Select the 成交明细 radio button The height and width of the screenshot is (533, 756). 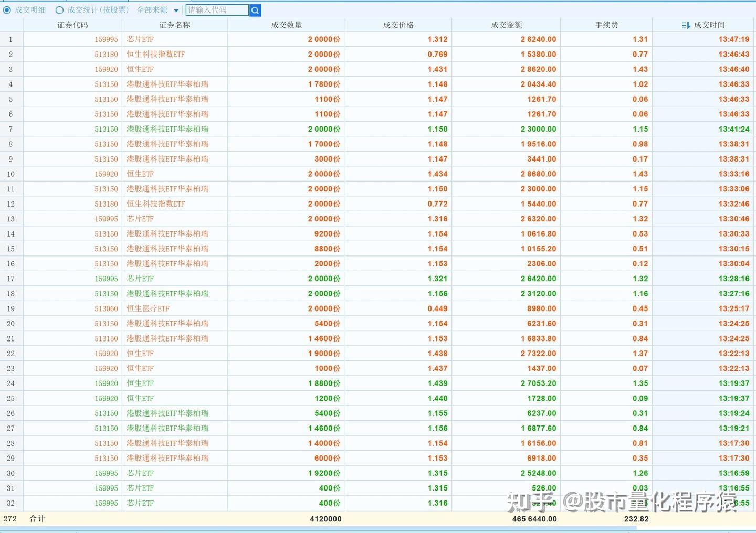[x=7, y=10]
